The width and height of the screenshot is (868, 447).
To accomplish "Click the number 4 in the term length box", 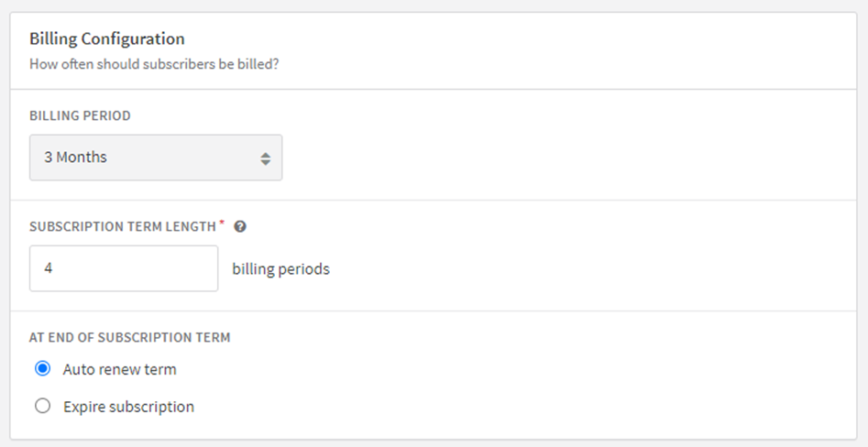I will click(x=49, y=268).
